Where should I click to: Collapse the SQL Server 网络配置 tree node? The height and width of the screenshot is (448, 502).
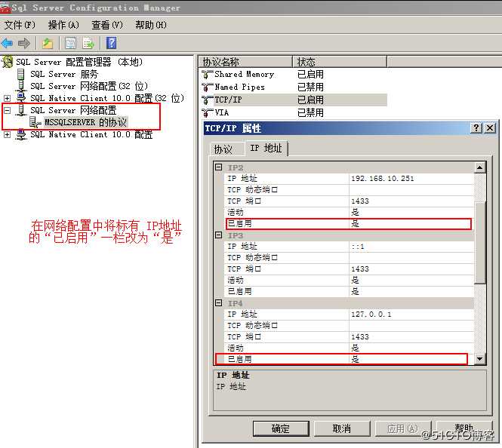pos(7,110)
